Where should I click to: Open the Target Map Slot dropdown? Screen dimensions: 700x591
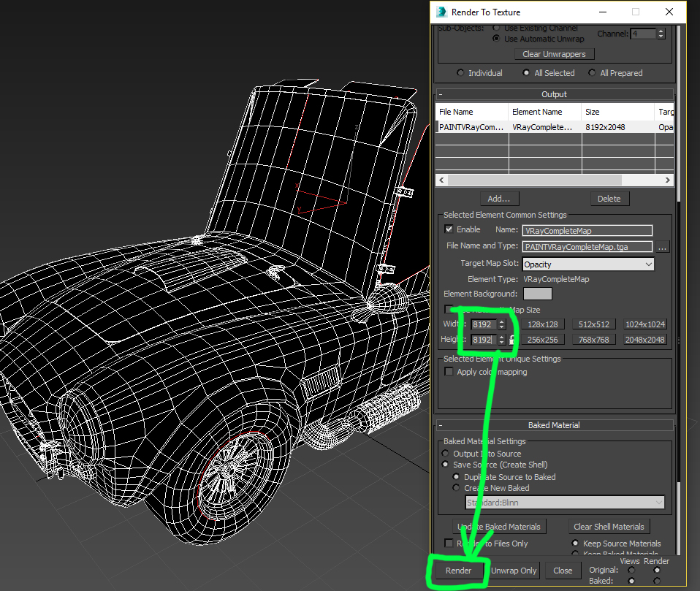[x=587, y=264]
